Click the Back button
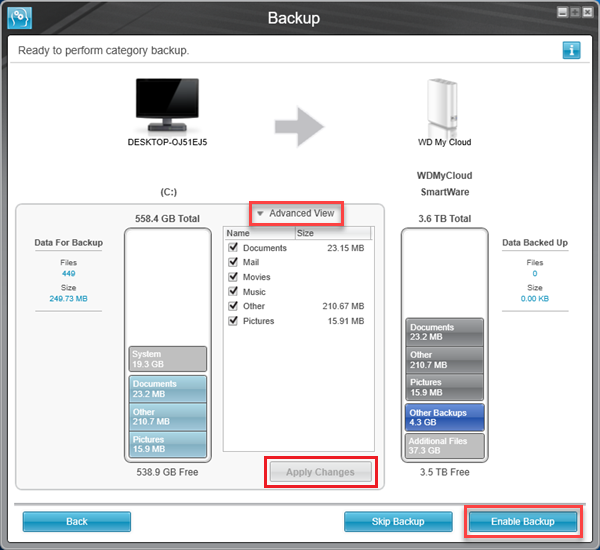600x550 pixels. click(77, 521)
